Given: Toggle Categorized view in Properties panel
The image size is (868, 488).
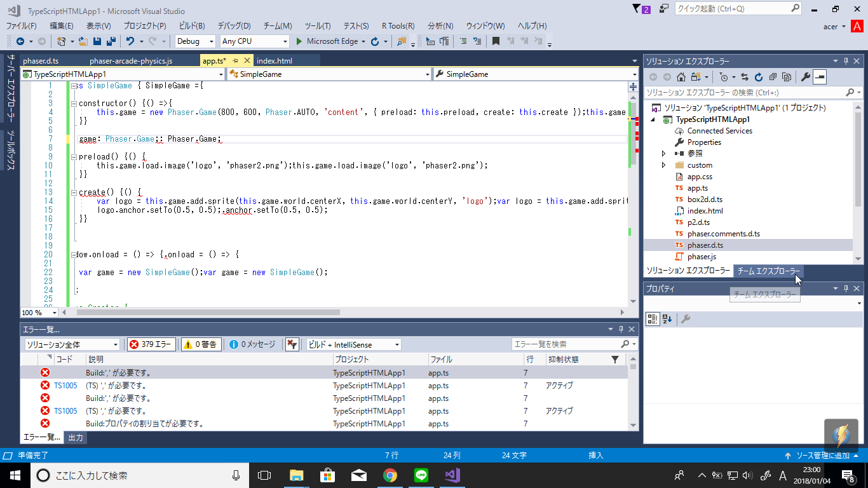Looking at the screenshot, I should pos(653,319).
